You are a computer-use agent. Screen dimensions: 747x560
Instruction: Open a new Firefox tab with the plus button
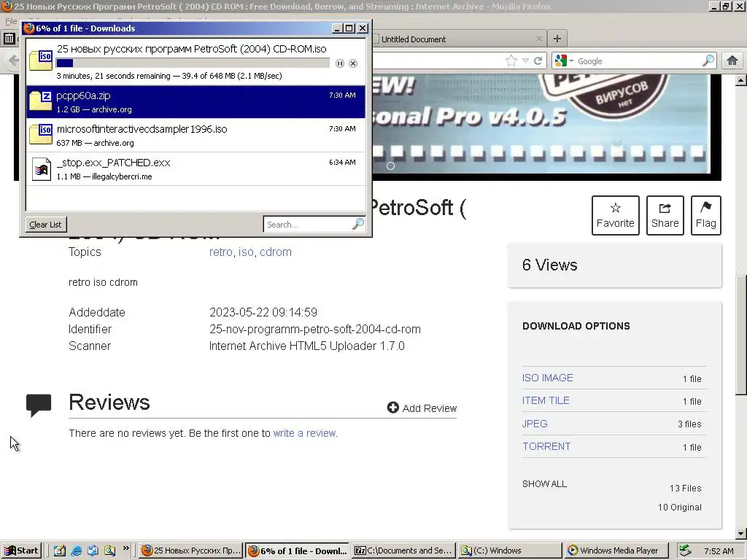(x=557, y=39)
